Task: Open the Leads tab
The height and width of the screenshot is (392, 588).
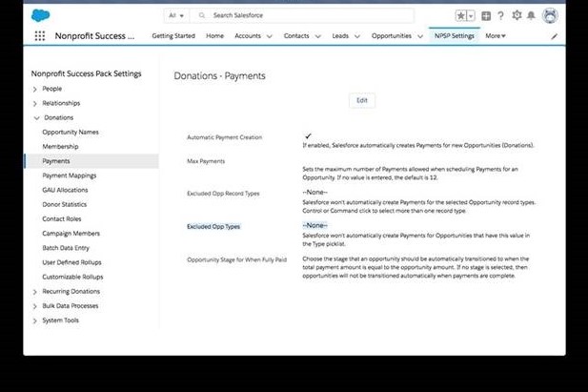Action: pos(340,36)
